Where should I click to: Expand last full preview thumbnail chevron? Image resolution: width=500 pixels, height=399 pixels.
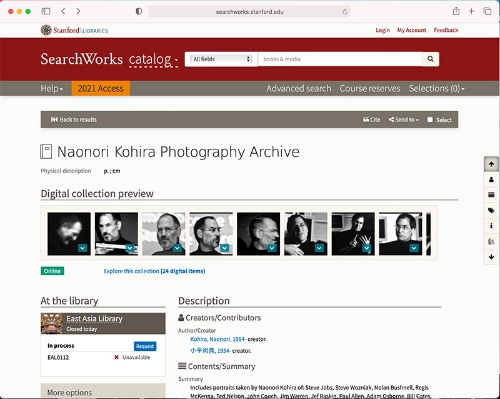(414, 248)
